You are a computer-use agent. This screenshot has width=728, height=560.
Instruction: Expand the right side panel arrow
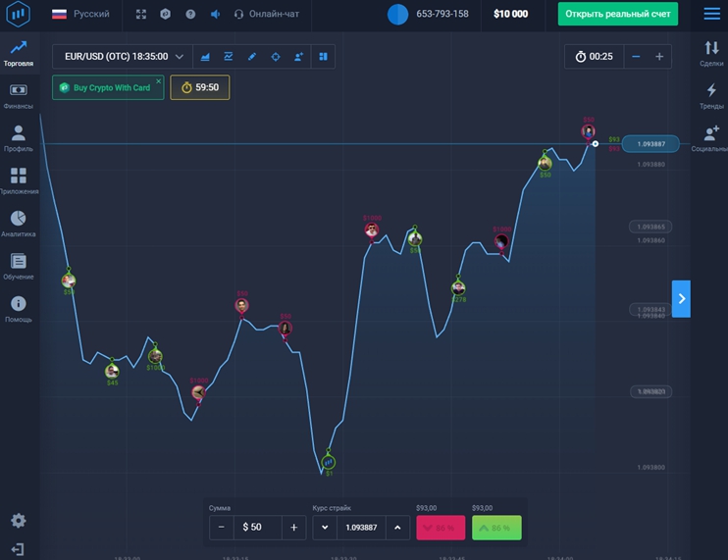[681, 298]
